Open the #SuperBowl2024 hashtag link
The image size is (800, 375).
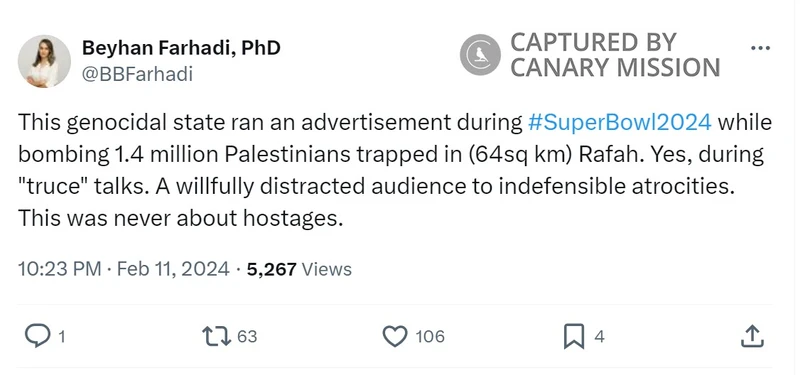620,122
